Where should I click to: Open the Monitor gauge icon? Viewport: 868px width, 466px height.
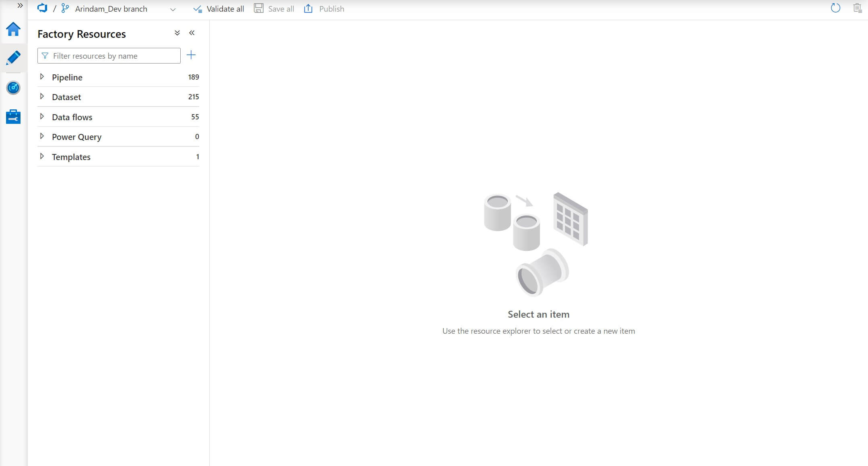tap(13, 88)
